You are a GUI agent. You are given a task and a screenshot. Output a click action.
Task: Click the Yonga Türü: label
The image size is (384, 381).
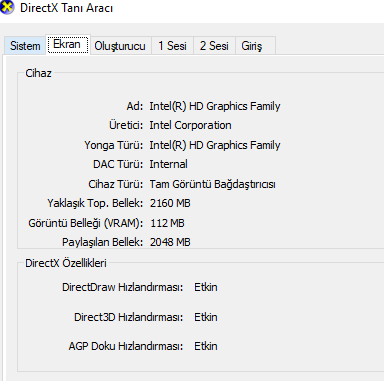114,145
